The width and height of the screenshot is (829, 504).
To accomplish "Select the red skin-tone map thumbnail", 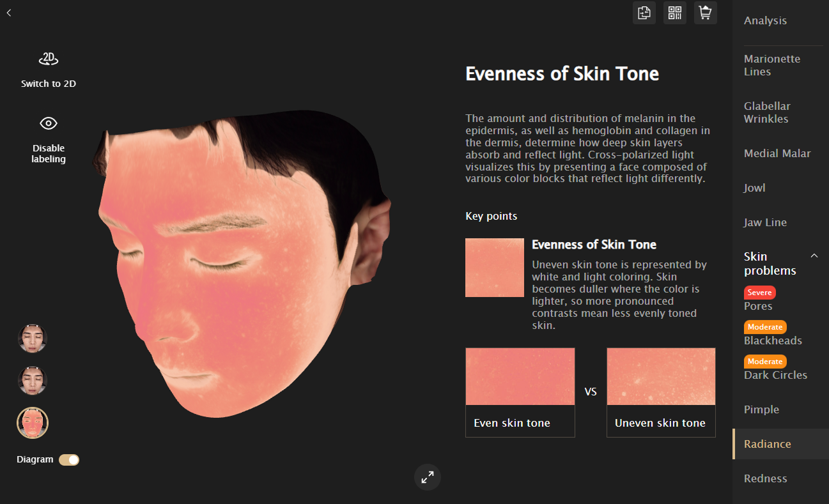I will pos(33,423).
